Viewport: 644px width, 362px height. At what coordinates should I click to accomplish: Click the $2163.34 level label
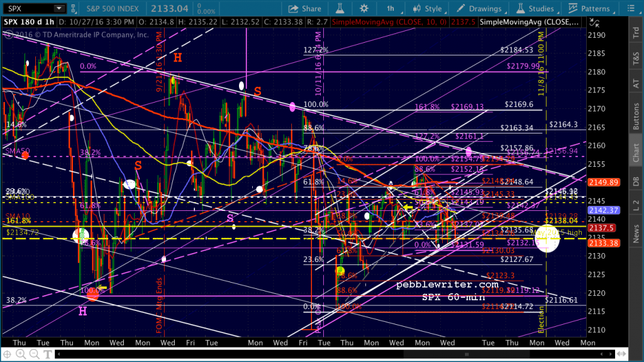click(x=517, y=128)
